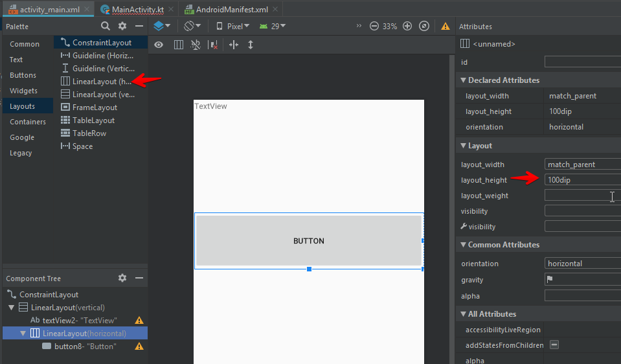
Task: Click the layout_height field showing 100dip
Action: coord(582,180)
